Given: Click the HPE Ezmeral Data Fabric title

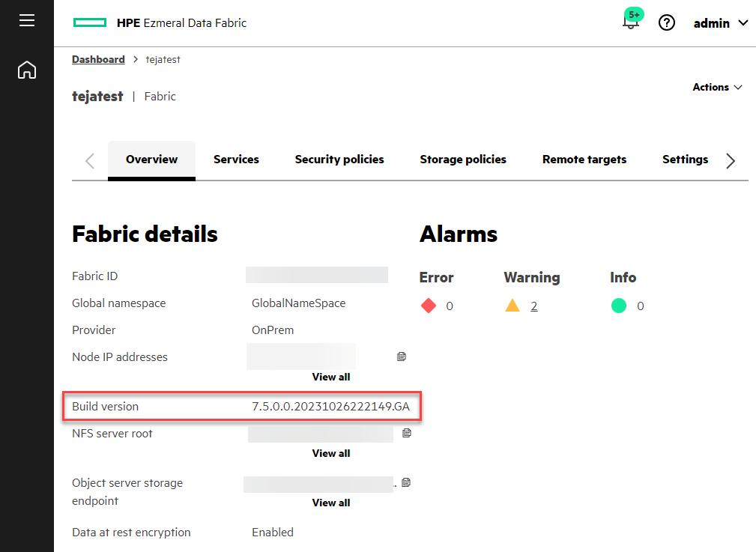Looking at the screenshot, I should (181, 23).
